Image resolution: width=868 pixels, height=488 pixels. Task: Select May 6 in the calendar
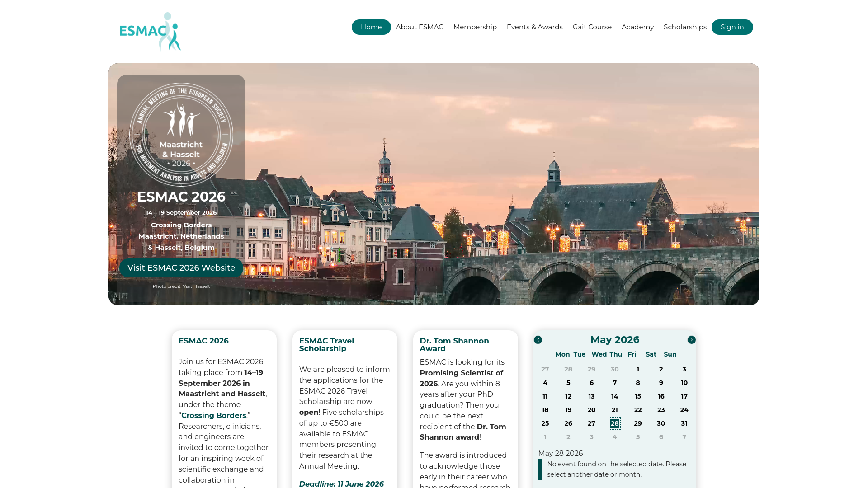click(x=591, y=383)
